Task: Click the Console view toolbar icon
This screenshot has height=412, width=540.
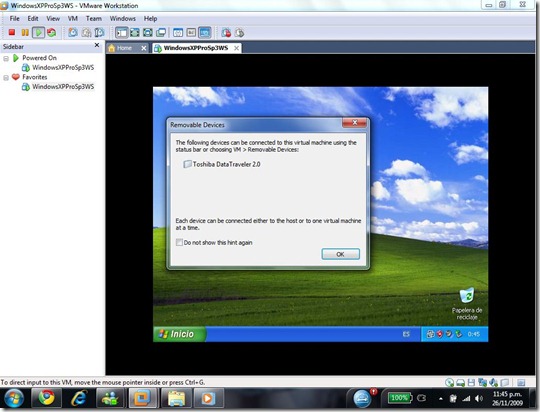Action: [x=205, y=33]
